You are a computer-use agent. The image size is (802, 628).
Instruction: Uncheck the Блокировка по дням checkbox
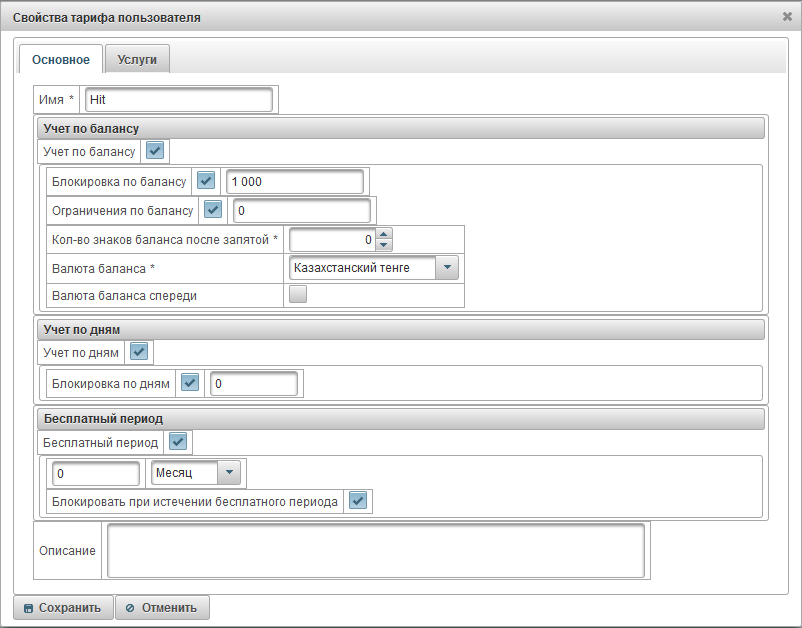[x=190, y=383]
